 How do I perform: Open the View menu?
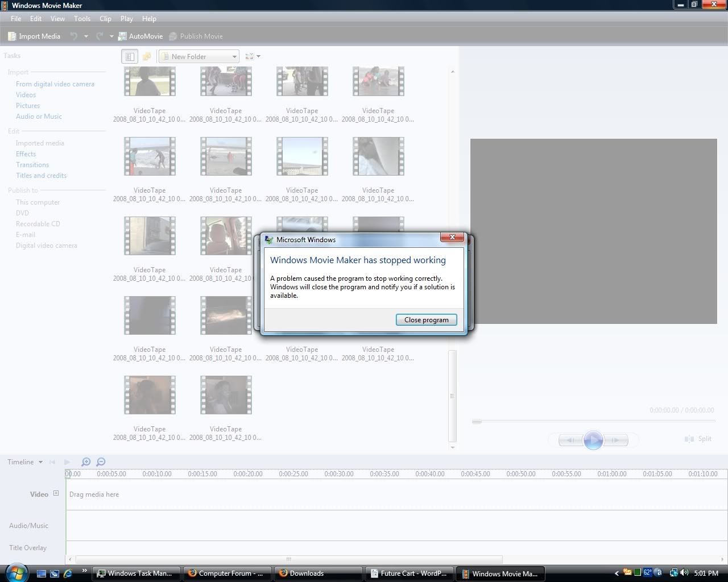click(57, 19)
